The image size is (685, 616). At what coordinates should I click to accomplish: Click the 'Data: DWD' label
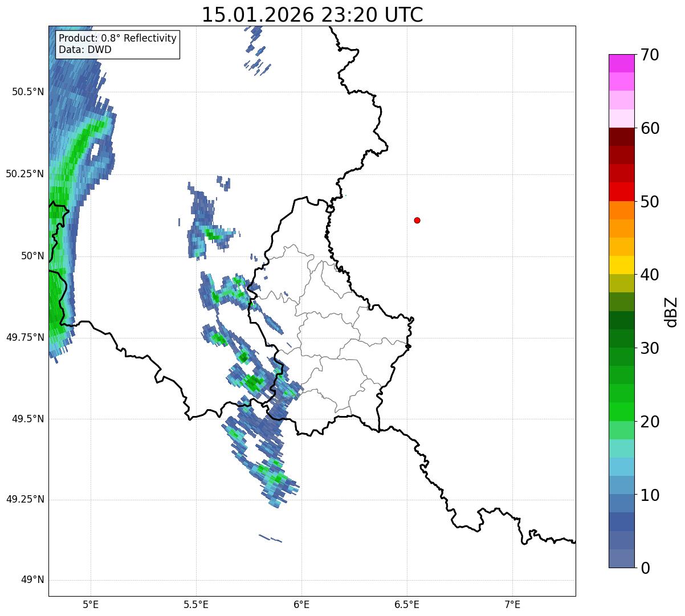coord(85,50)
